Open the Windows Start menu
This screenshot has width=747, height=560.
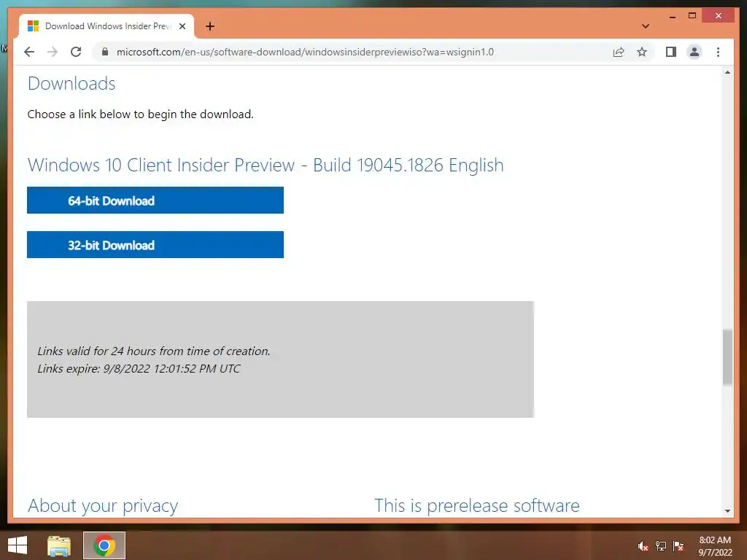tap(18, 545)
